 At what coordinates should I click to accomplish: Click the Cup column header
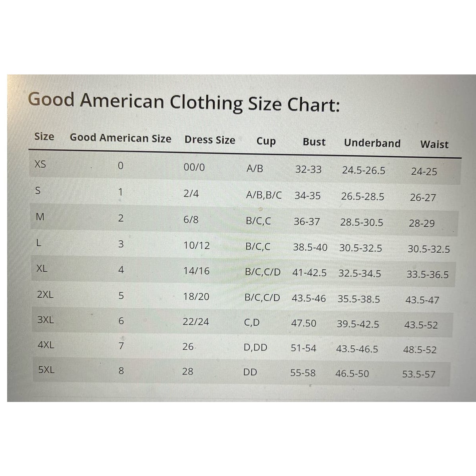tap(266, 141)
